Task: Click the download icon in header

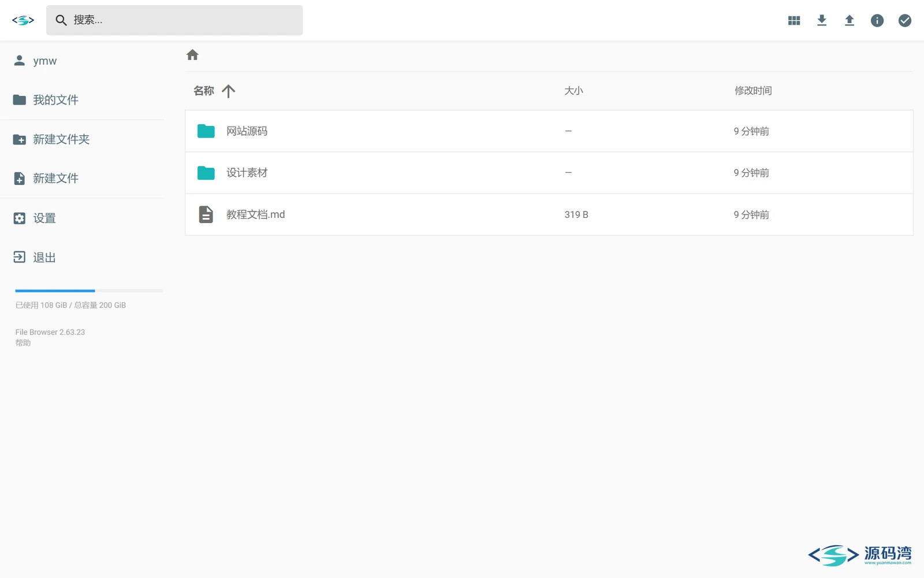Action: coord(822,20)
